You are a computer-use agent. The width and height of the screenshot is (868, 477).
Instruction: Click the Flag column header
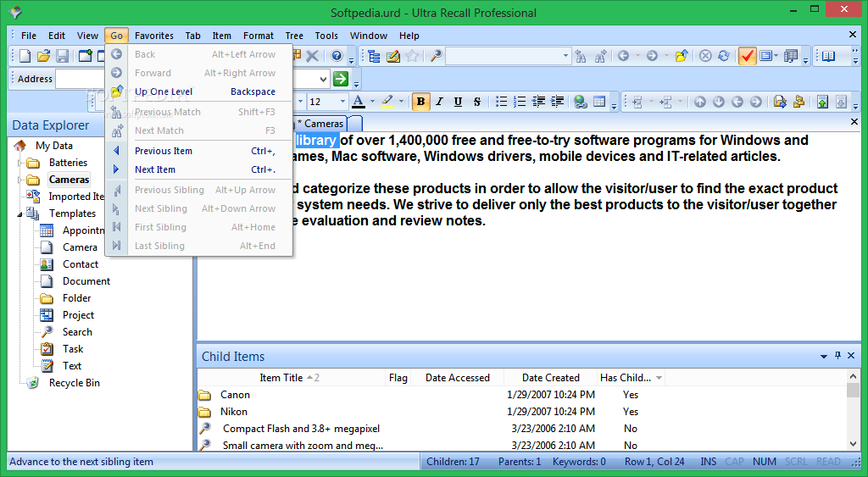pos(398,378)
